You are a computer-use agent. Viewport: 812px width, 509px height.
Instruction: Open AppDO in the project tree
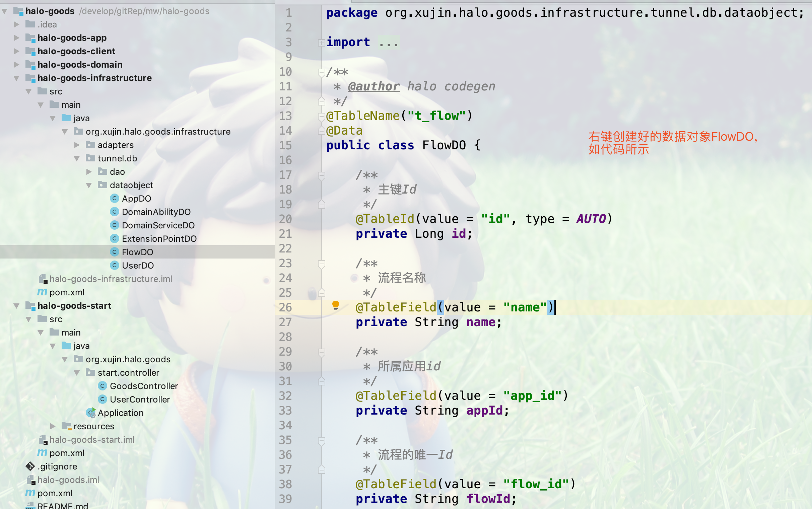click(x=136, y=198)
